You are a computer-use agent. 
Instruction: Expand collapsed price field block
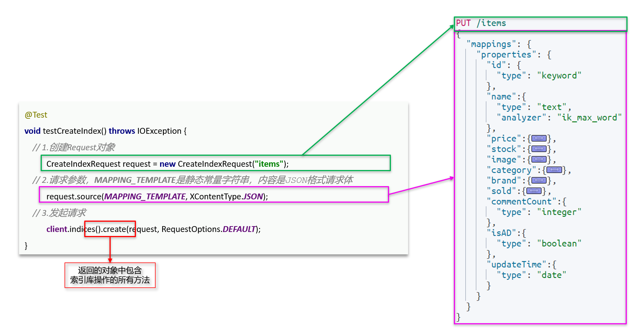pyautogui.click(x=539, y=139)
